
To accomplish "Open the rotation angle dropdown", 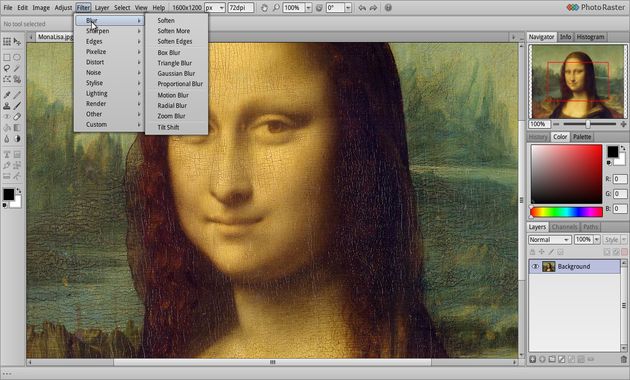I will (348, 8).
